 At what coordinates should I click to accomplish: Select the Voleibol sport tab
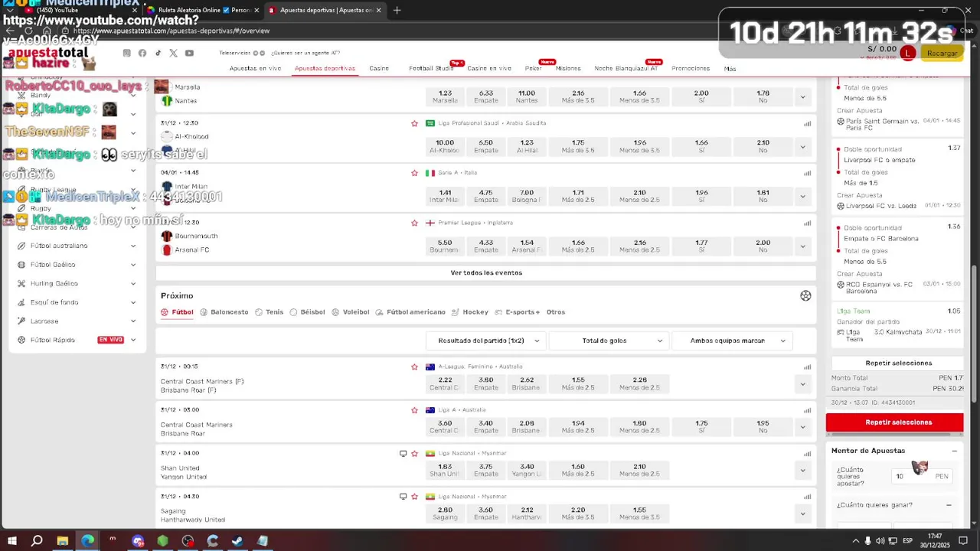pos(351,312)
